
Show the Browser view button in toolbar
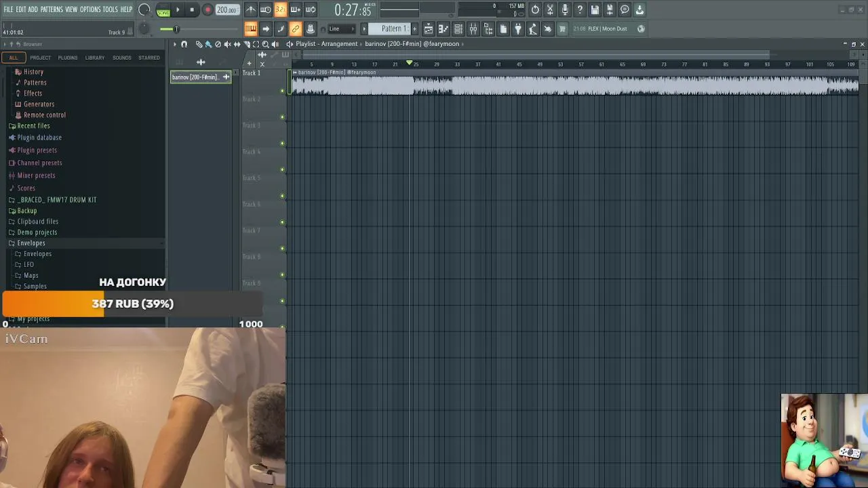pyautogui.click(x=488, y=28)
